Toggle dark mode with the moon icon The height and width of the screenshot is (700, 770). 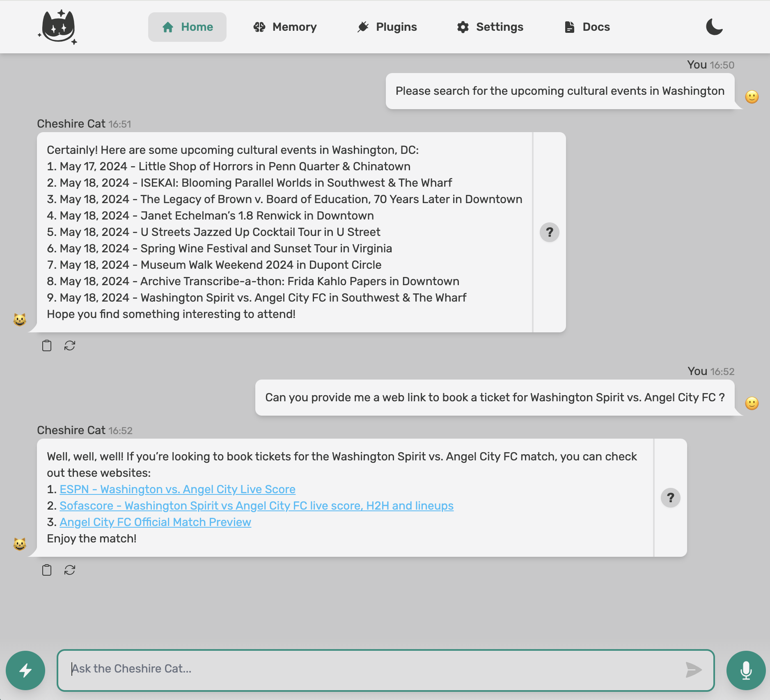click(x=714, y=27)
